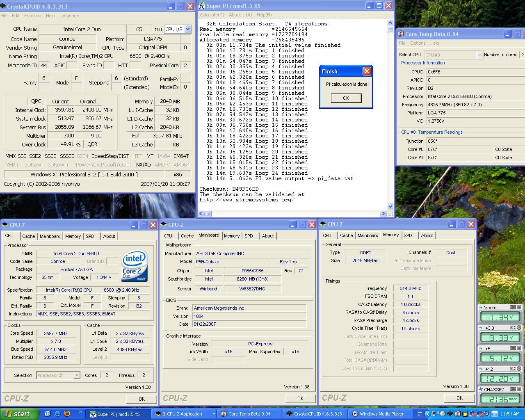Click Super PI vertical scrollbar down arrow

(390, 207)
